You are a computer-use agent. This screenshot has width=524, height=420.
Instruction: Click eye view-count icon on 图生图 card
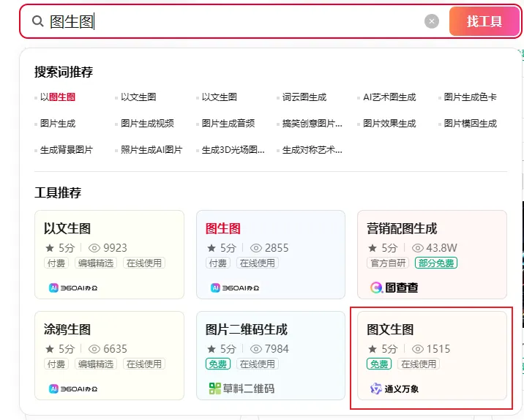(x=256, y=248)
